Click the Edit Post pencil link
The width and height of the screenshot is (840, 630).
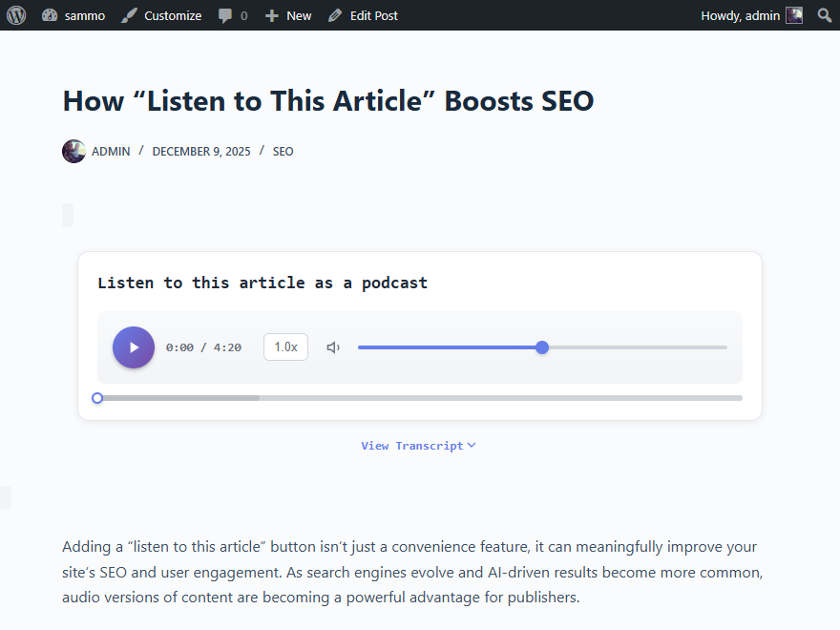pyautogui.click(x=363, y=15)
